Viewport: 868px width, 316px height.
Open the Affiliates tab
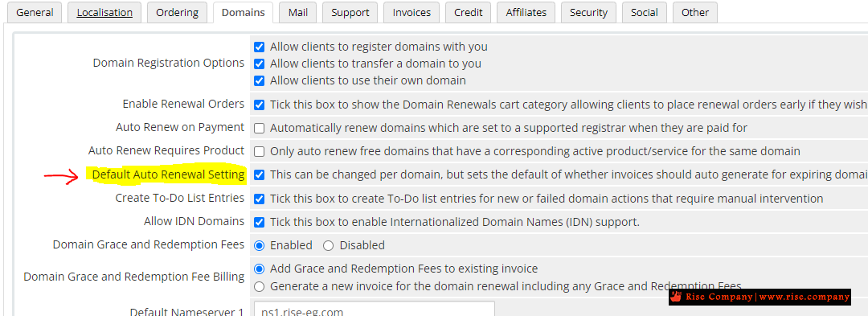click(x=526, y=12)
